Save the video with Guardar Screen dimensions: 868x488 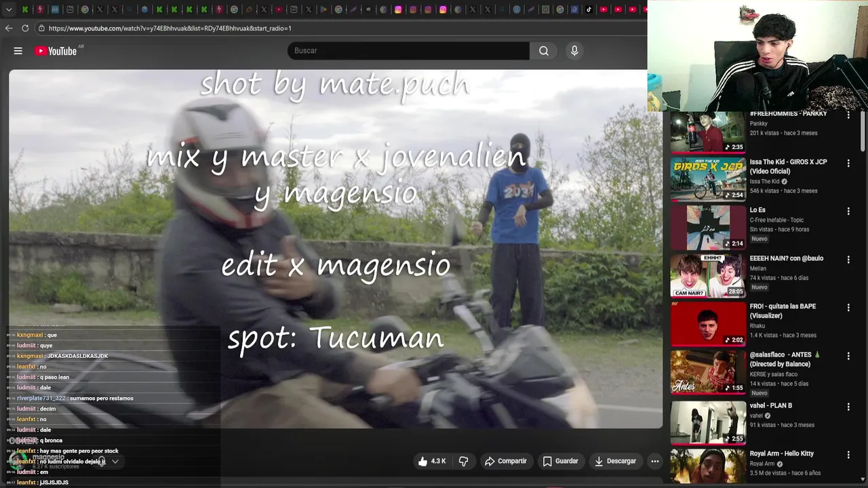pyautogui.click(x=560, y=461)
